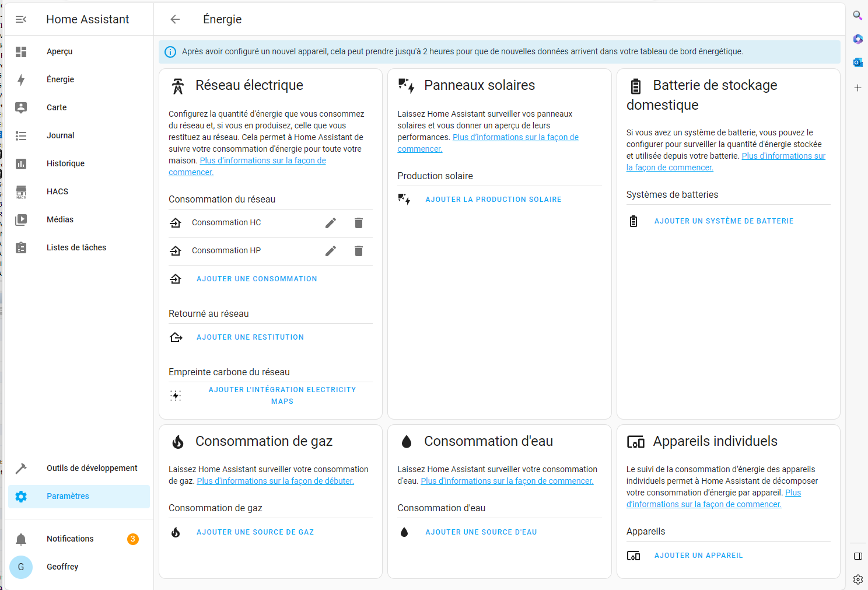Viewport: 868px width, 590px height.
Task: Select Consommation HP entry text
Action: coord(226,250)
